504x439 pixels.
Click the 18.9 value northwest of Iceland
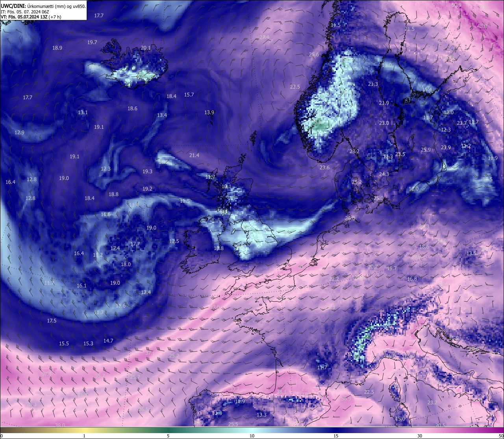pyautogui.click(x=57, y=48)
